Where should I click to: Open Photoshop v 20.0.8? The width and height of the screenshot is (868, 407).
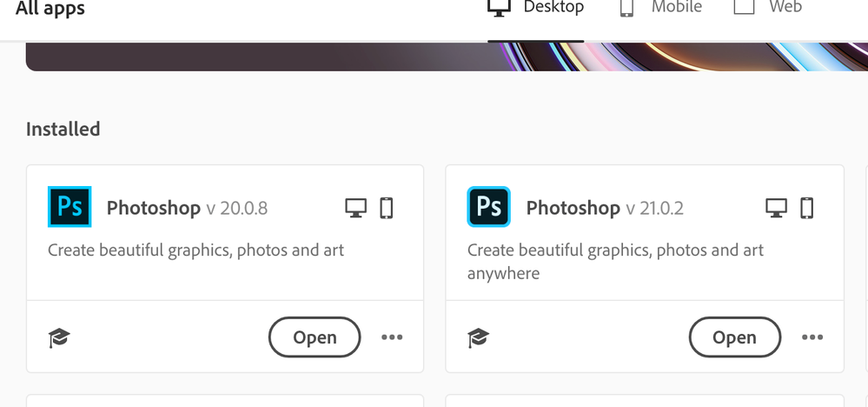click(x=315, y=337)
